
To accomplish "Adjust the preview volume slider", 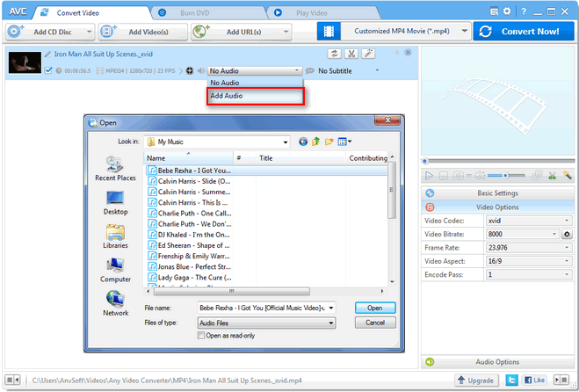I will pos(506,176).
